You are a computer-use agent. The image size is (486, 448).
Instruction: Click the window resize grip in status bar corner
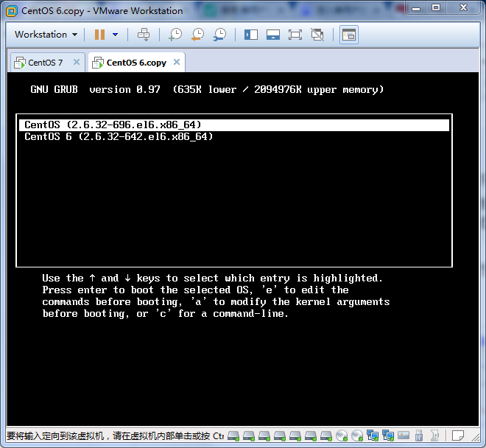pos(475,437)
